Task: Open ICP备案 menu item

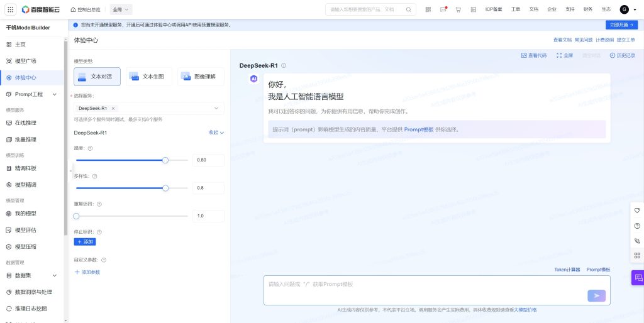Action: click(x=493, y=9)
